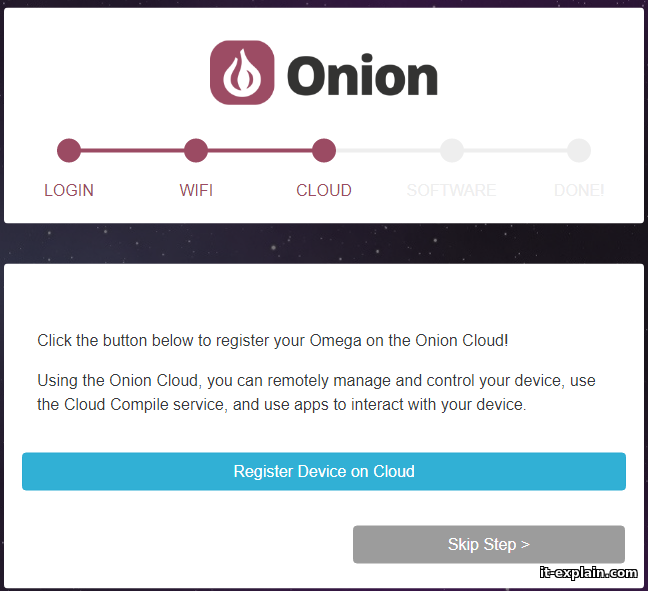The height and width of the screenshot is (591, 648).
Task: Open the CLOUD step label
Action: (x=323, y=190)
